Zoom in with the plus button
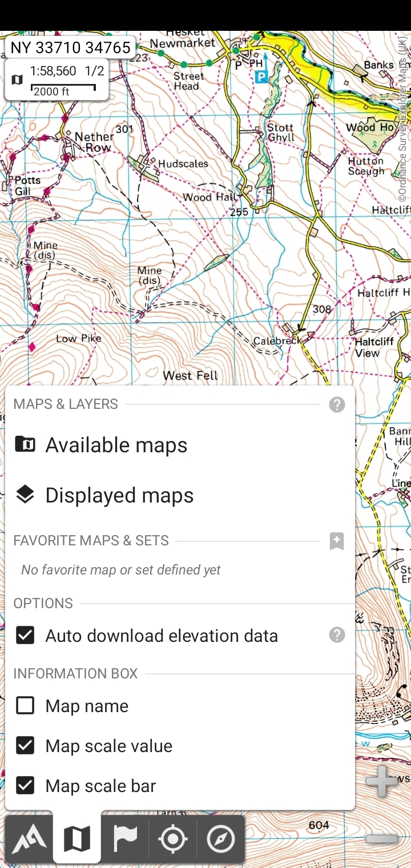 (x=382, y=781)
